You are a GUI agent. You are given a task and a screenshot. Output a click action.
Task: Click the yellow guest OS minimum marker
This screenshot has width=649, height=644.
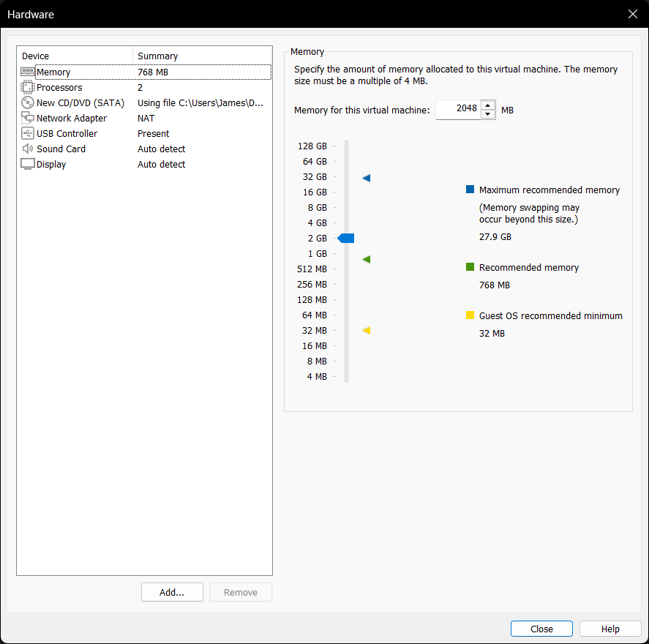(x=367, y=331)
